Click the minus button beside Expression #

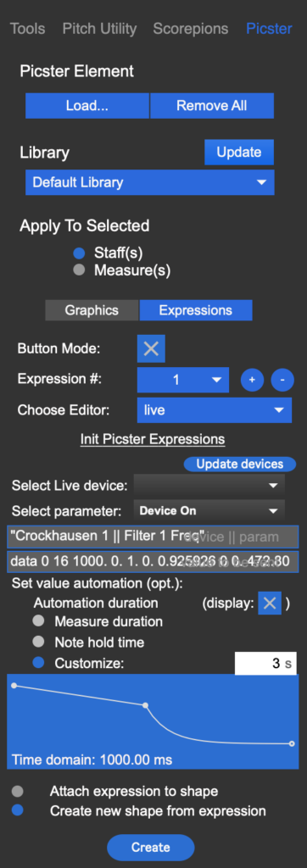[282, 381]
